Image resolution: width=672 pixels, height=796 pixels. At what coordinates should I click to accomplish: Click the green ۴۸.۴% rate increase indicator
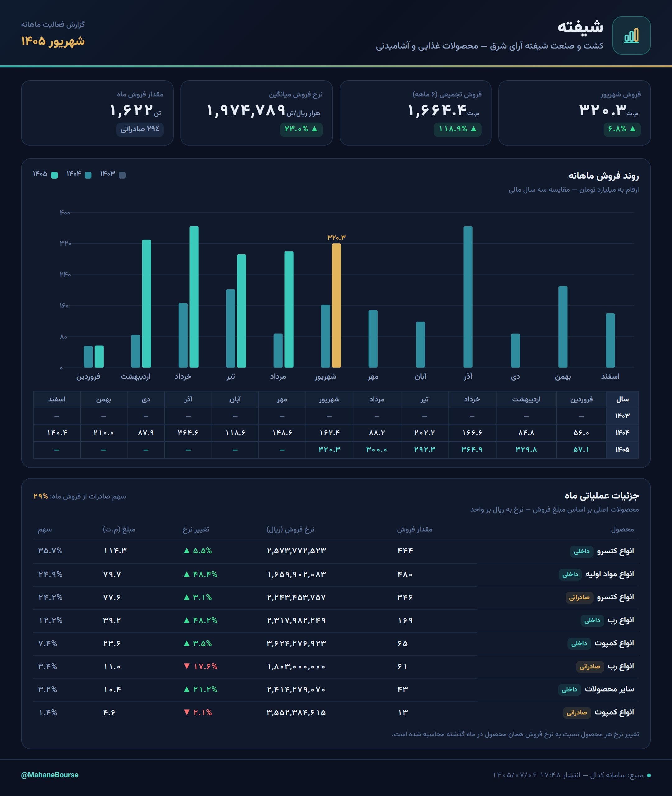click(x=201, y=574)
